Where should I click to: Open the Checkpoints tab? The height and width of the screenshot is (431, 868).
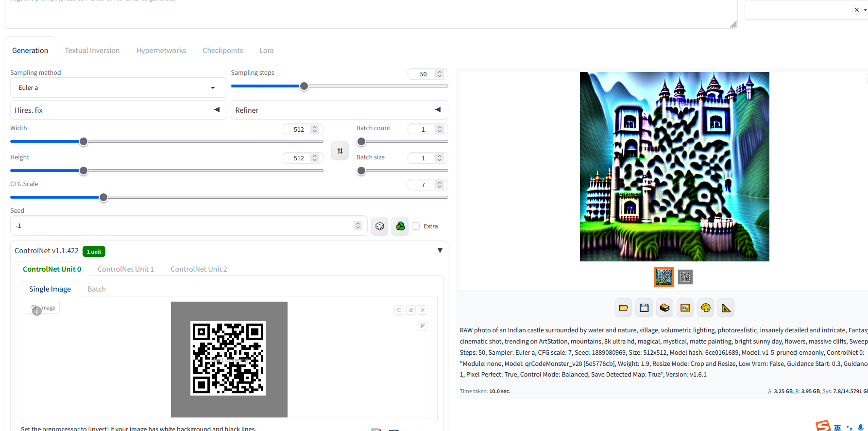(x=222, y=51)
